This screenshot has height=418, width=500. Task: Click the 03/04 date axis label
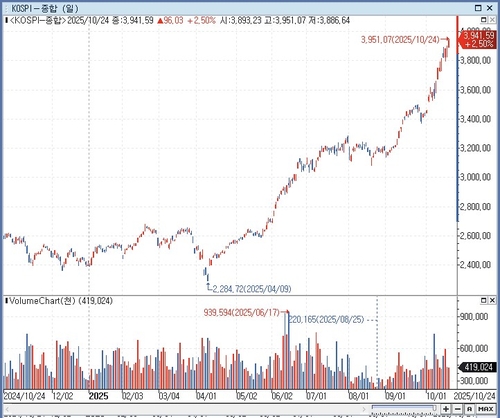coord(169,396)
